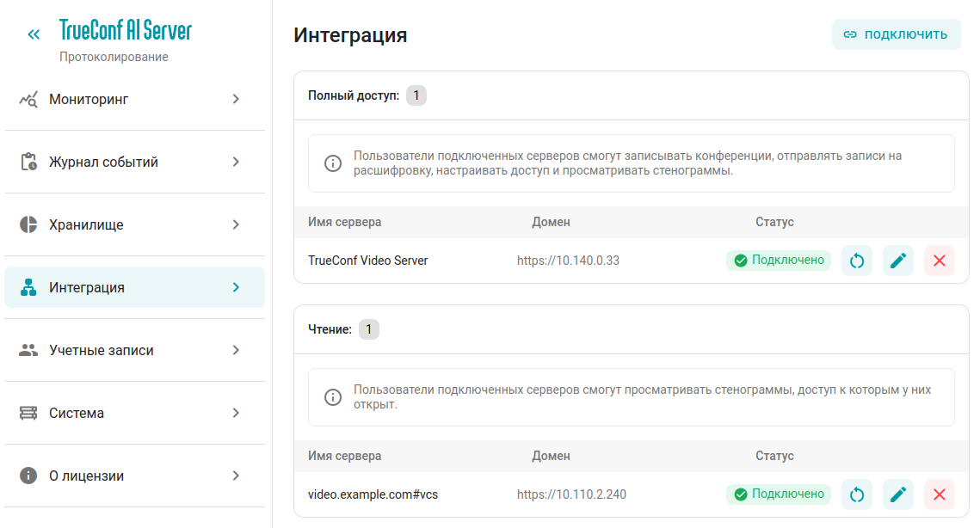Open the Система menu section

tap(134, 413)
